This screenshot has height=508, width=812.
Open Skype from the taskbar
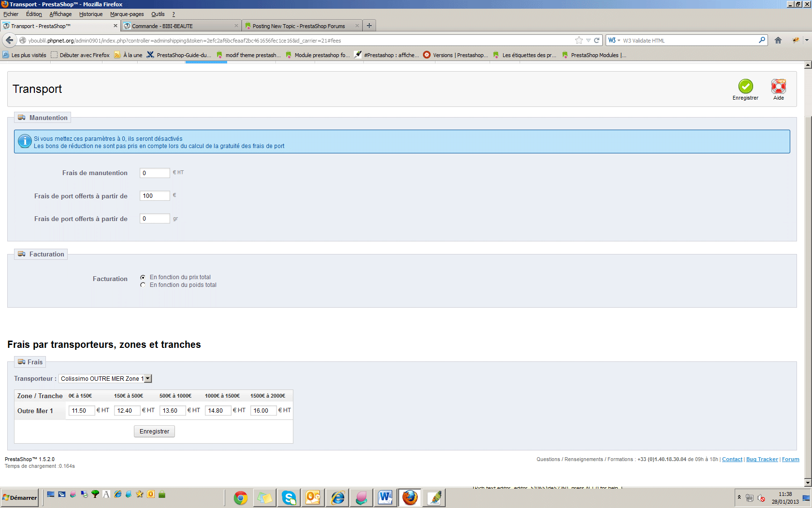click(289, 497)
